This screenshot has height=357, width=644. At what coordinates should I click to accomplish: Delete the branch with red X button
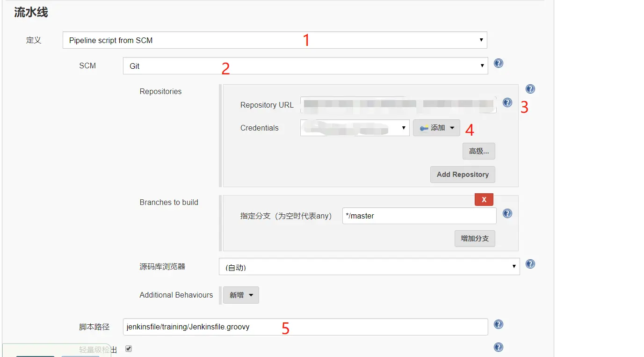pyautogui.click(x=484, y=199)
